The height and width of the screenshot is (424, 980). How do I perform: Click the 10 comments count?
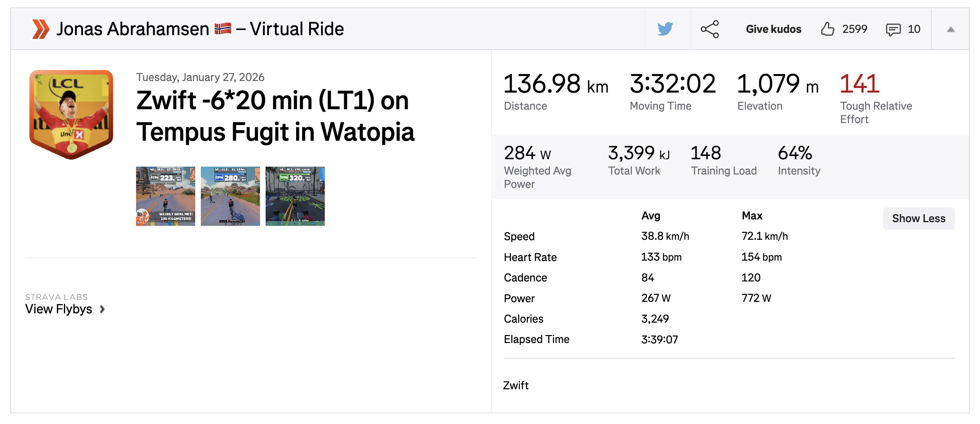915,29
